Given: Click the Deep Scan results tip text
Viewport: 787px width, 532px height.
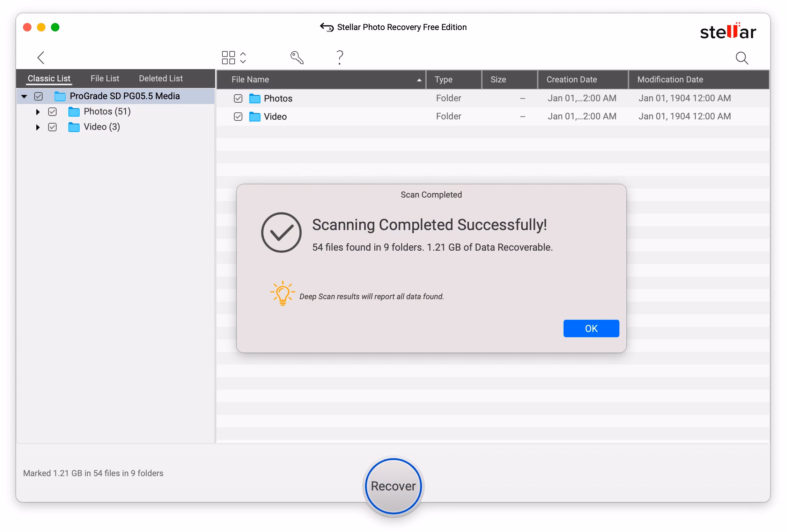Looking at the screenshot, I should pos(372,296).
